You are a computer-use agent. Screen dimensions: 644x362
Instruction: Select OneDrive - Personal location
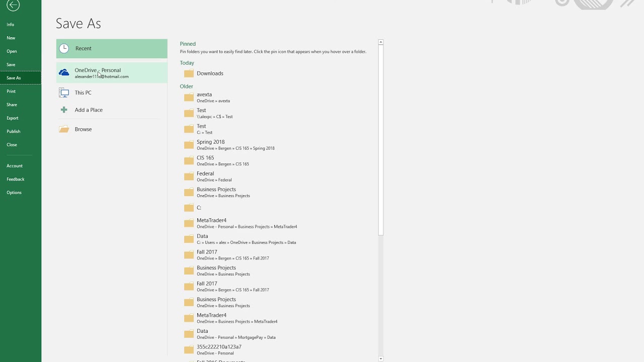pyautogui.click(x=112, y=73)
